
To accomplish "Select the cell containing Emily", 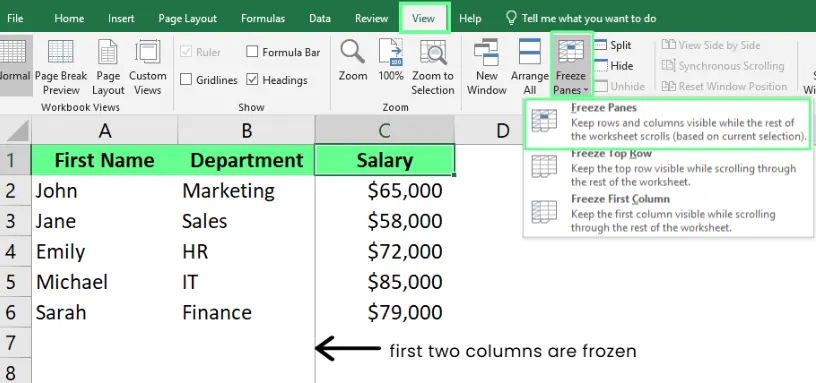I will coord(105,251).
